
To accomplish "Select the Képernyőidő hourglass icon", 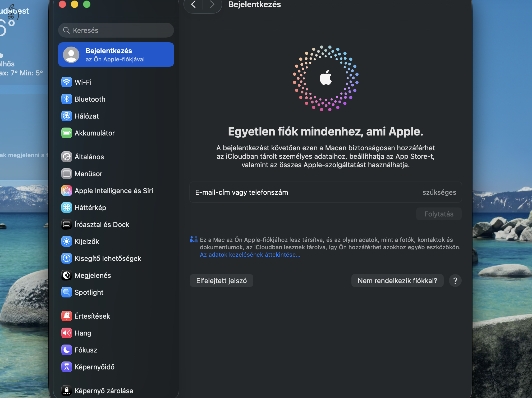I will (66, 367).
